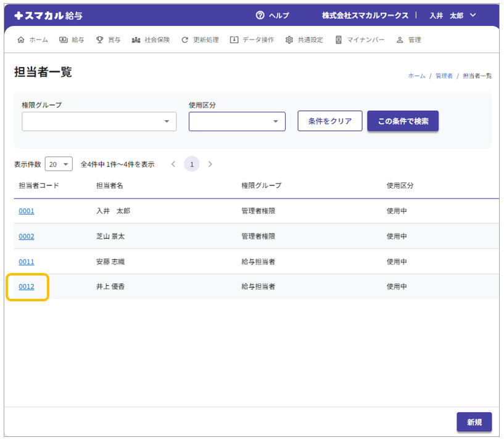Open the 入井 太郎 user account menu

coord(453,15)
